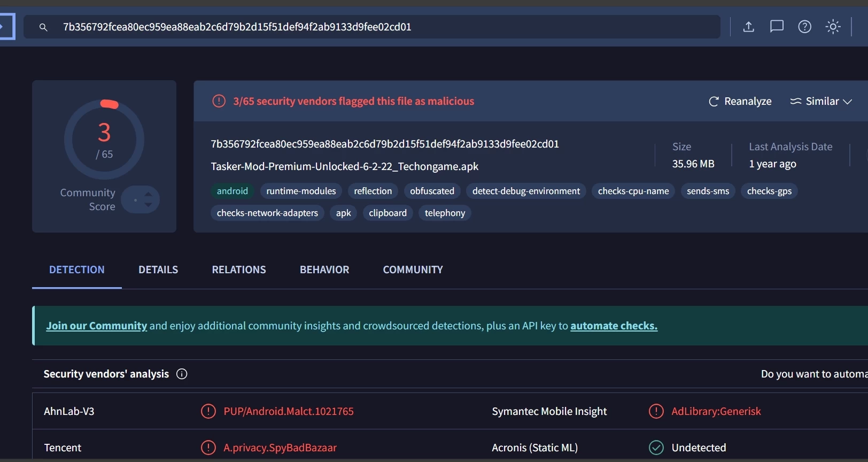The image size is (868, 462).
Task: Click AdLibrary:Generisk detection result
Action: click(716, 411)
